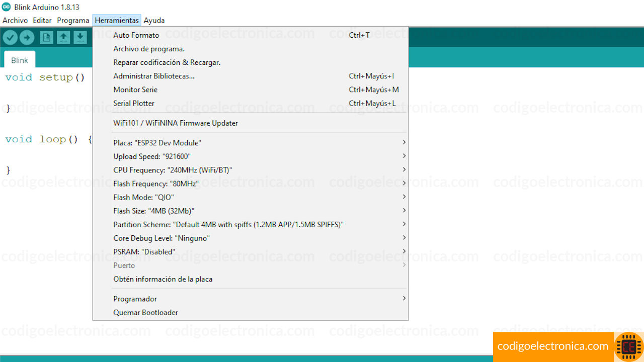Viewport: 644px width, 362px height.
Task: Close the Herramientas menu from the menu bar
Action: tap(117, 21)
